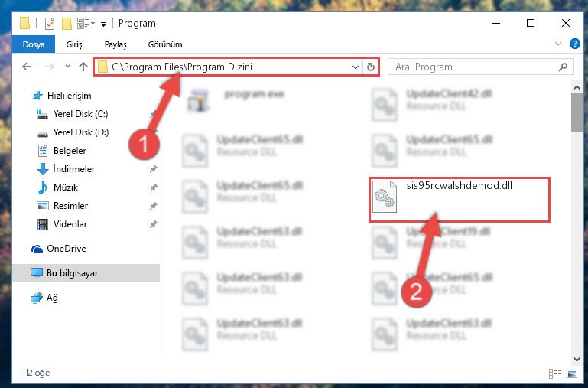
Task: Select the sis95rcwalshdemod.dll file
Action: click(x=459, y=200)
